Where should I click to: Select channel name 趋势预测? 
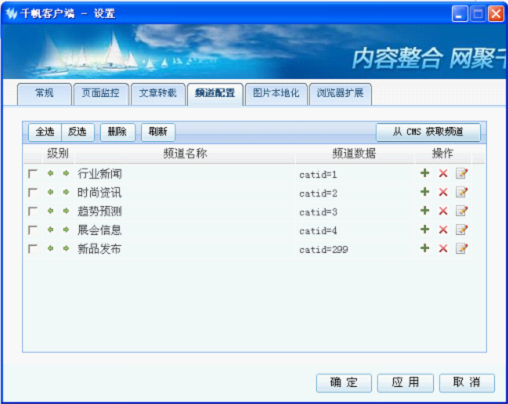100,211
